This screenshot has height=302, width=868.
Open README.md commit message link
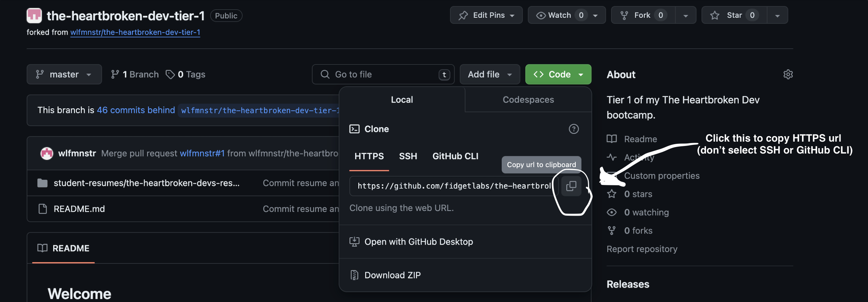tap(301, 209)
